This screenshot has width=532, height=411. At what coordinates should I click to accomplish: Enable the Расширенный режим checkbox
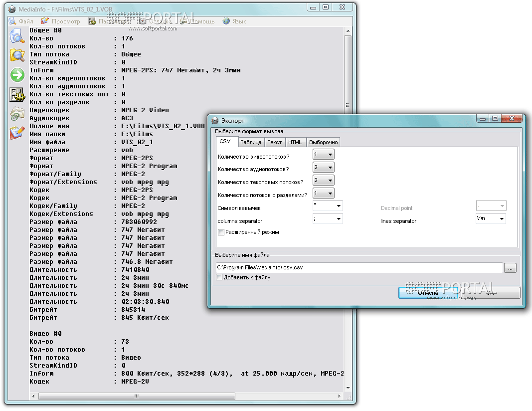pos(221,232)
